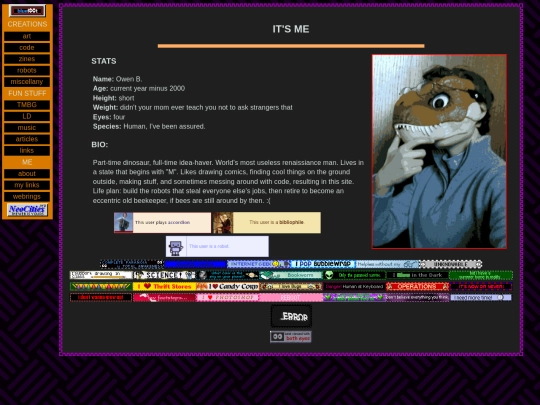
Task: Click the 'I need more time!' blinkie
Action: point(481,297)
